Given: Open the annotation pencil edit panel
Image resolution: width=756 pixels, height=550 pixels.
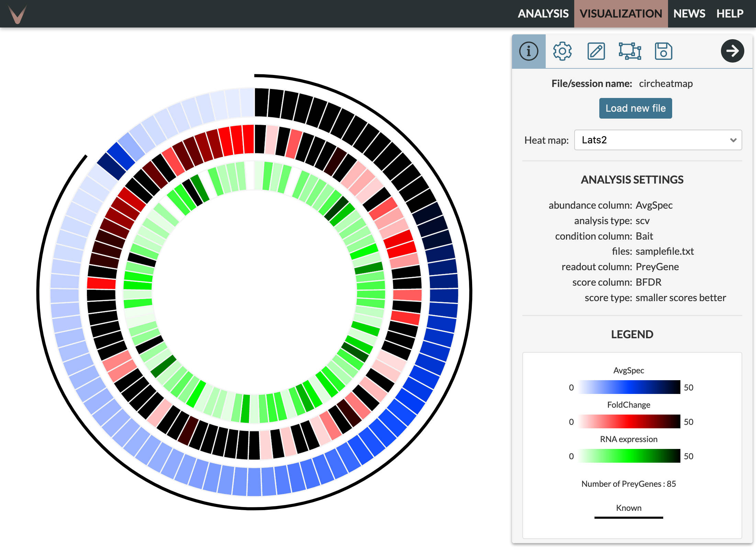Looking at the screenshot, I should coord(596,51).
